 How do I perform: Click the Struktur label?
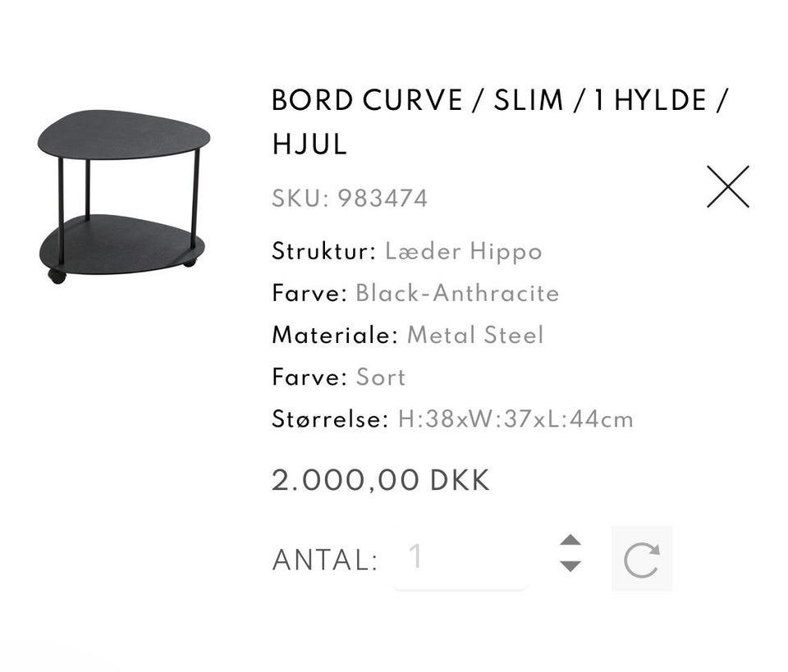pyautogui.click(x=323, y=251)
